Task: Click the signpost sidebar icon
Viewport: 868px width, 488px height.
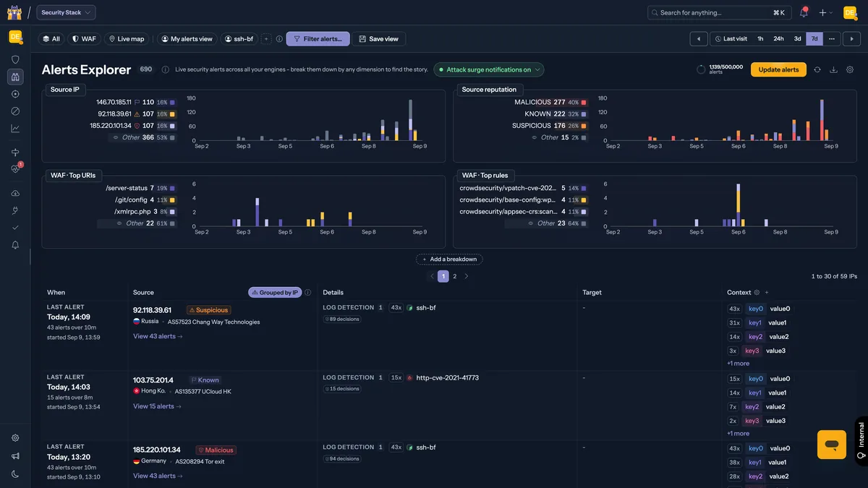Action: click(15, 152)
